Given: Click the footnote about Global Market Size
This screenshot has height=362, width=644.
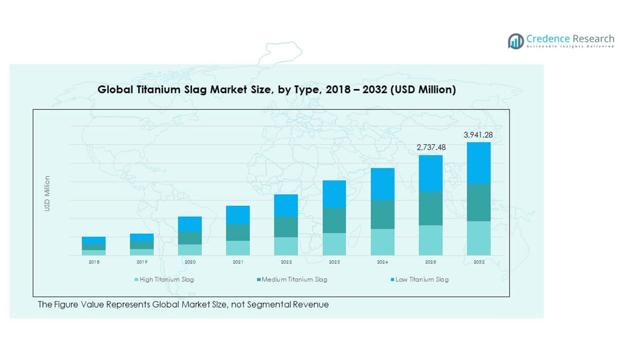Looking at the screenshot, I should pyautogui.click(x=183, y=304).
